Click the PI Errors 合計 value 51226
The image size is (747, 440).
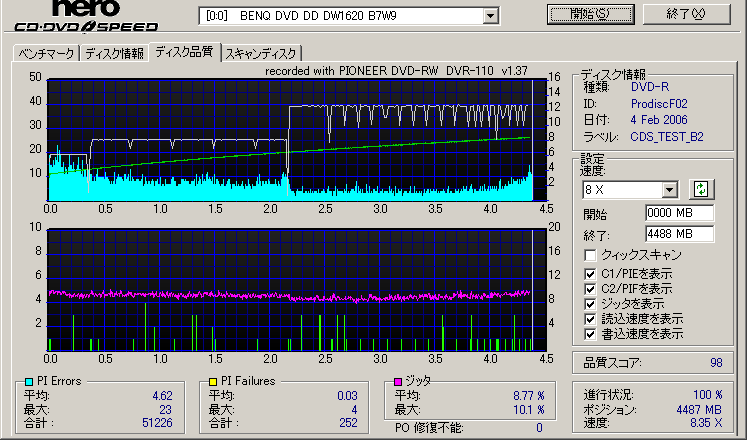pyautogui.click(x=157, y=423)
